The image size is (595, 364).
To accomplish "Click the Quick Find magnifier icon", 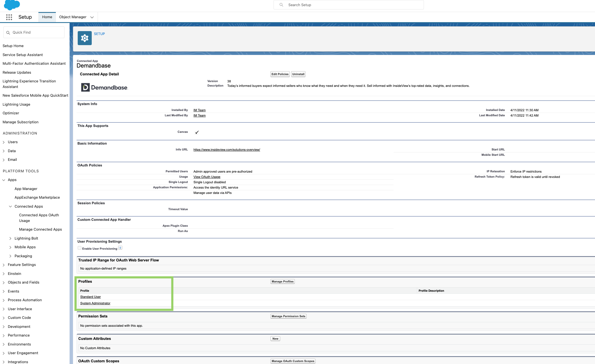I will (x=8, y=33).
